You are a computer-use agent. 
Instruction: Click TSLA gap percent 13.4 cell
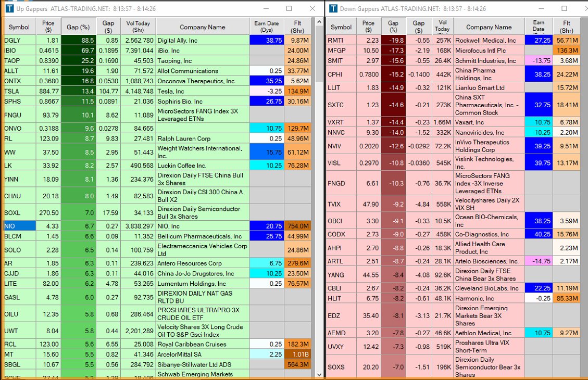(78, 91)
